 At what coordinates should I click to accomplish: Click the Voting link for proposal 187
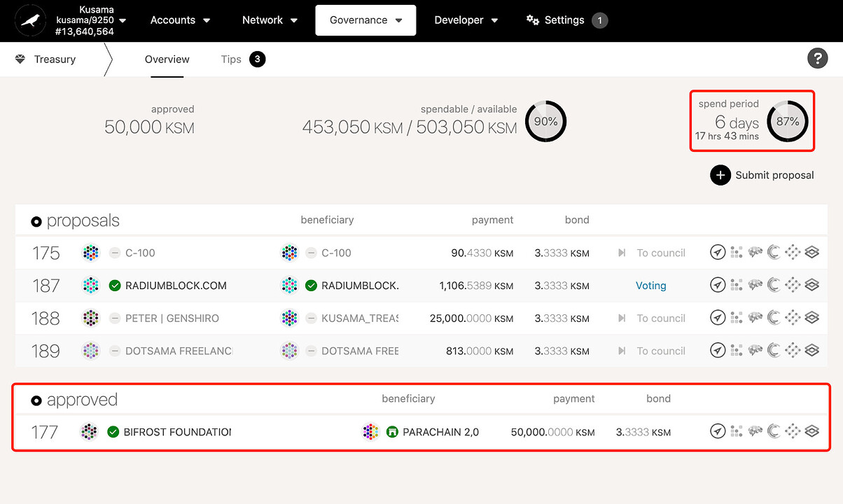(651, 286)
